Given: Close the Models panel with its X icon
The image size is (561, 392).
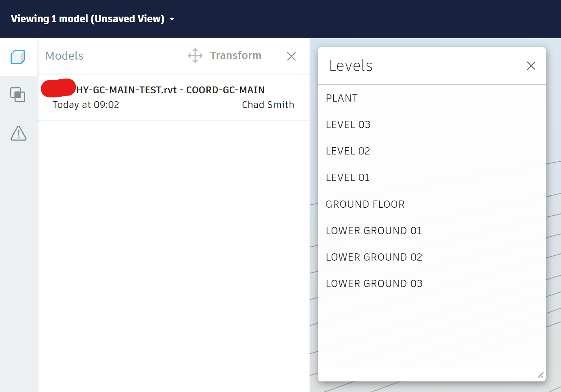Looking at the screenshot, I should [x=291, y=56].
